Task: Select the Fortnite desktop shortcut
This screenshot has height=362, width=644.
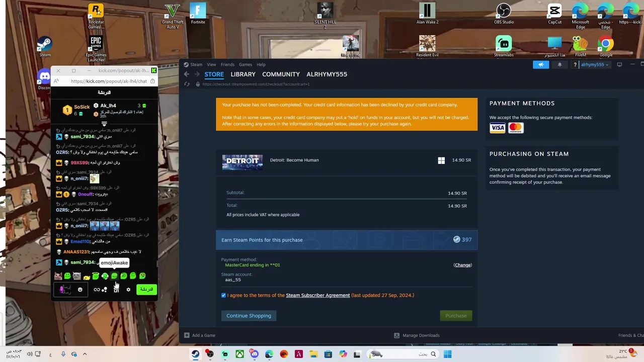Action: [198, 14]
